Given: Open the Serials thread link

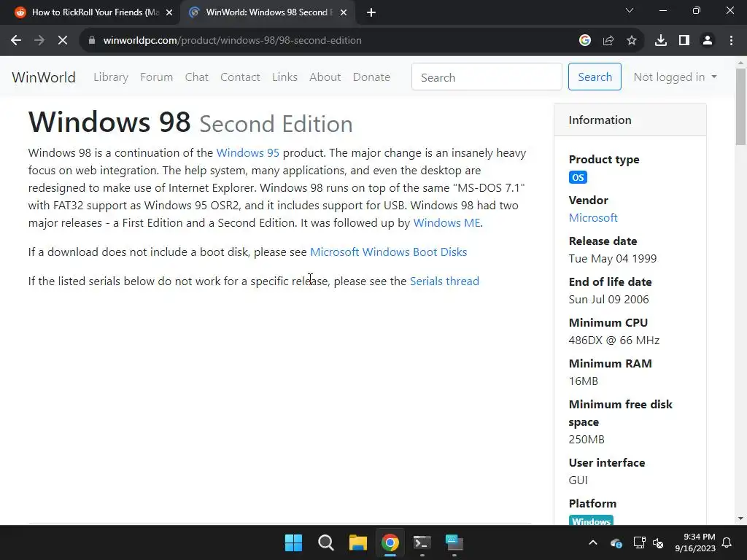Looking at the screenshot, I should pyautogui.click(x=444, y=281).
